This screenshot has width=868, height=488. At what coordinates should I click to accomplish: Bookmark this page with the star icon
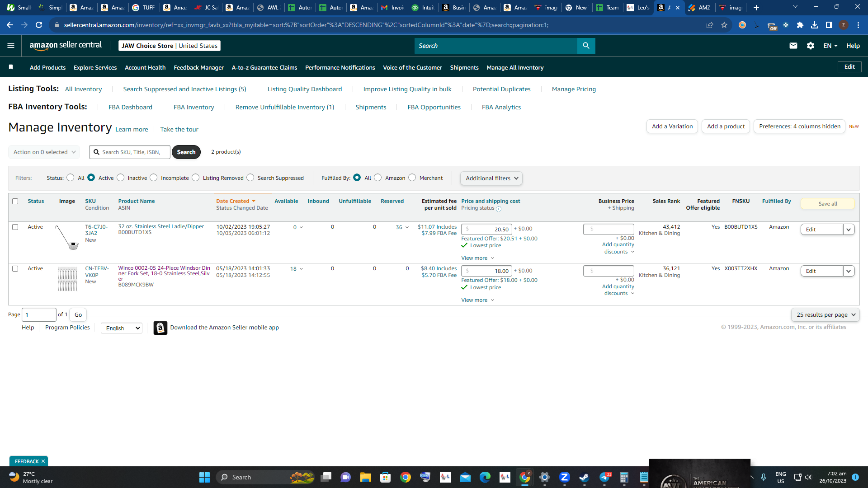[724, 25]
